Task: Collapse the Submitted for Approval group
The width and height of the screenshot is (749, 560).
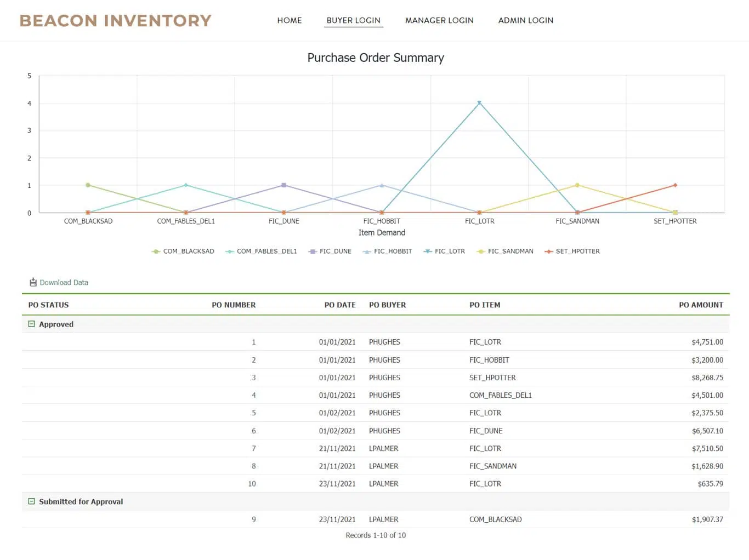Action: (32, 501)
